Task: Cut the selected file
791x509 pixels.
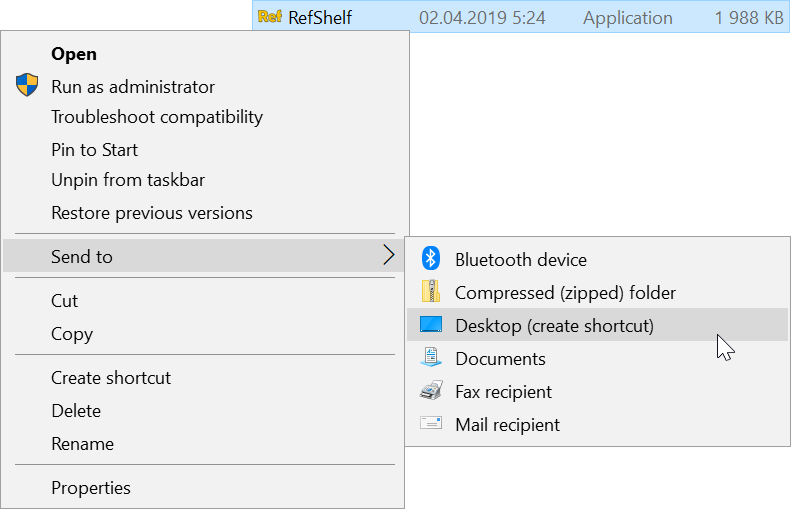Action: 64,301
